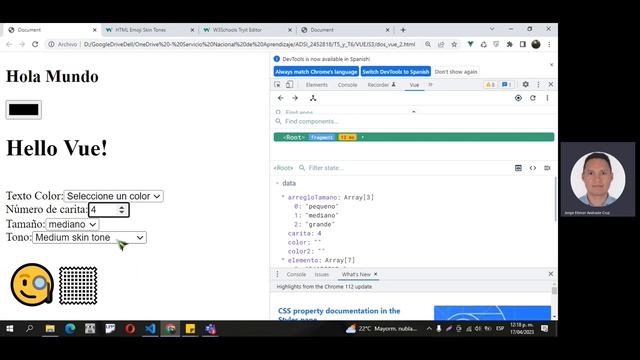
Task: Open the Texto Color dropdown
Action: click(x=113, y=196)
